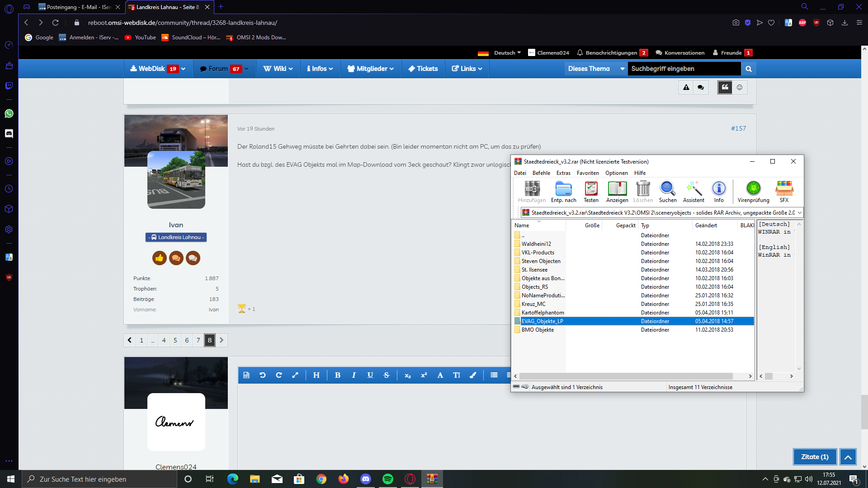The image size is (868, 488).
Task: Toggle italic formatting in the reply editor
Action: click(354, 375)
